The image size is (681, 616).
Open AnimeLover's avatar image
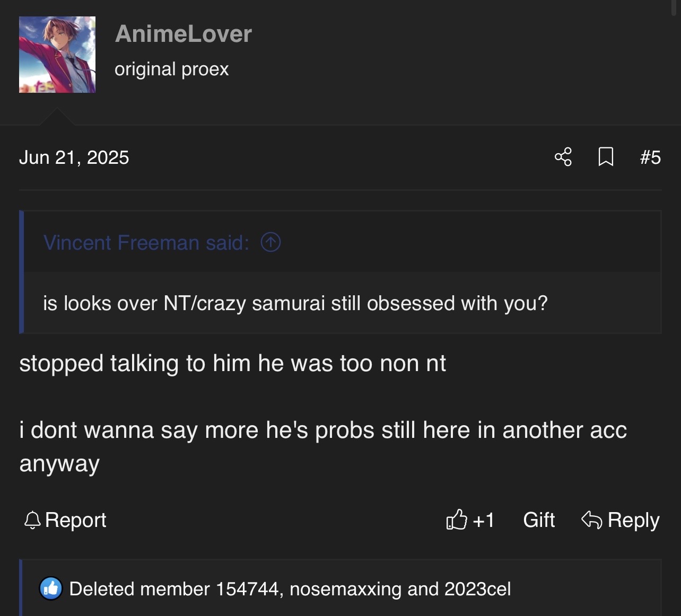(x=57, y=55)
